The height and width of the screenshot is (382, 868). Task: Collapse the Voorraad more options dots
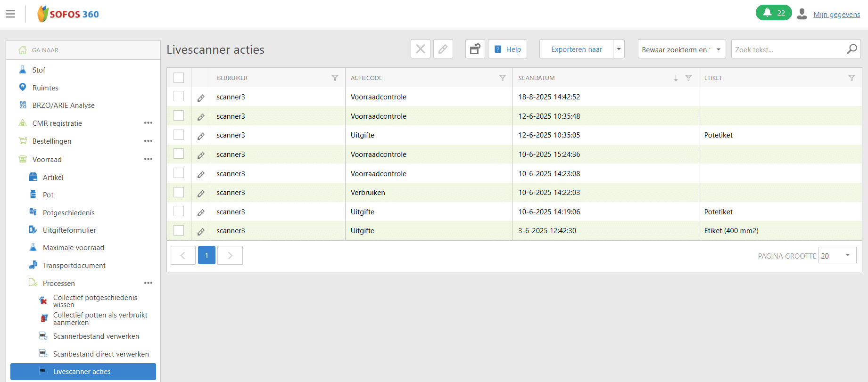149,159
